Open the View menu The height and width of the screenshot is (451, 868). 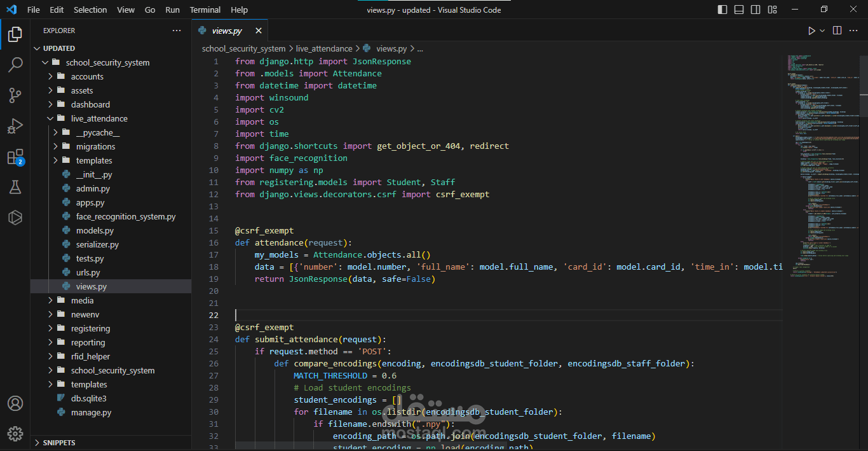(126, 10)
